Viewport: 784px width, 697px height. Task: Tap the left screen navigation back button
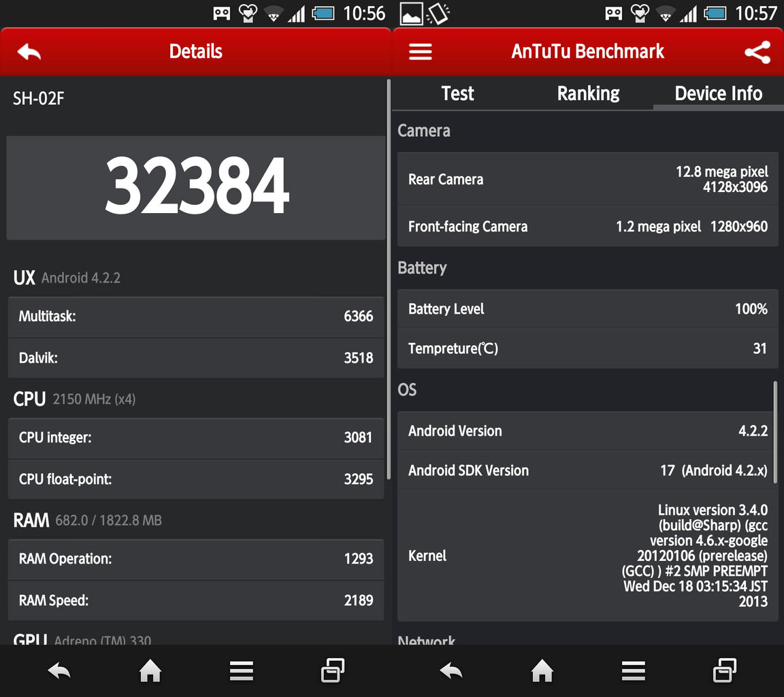59,670
